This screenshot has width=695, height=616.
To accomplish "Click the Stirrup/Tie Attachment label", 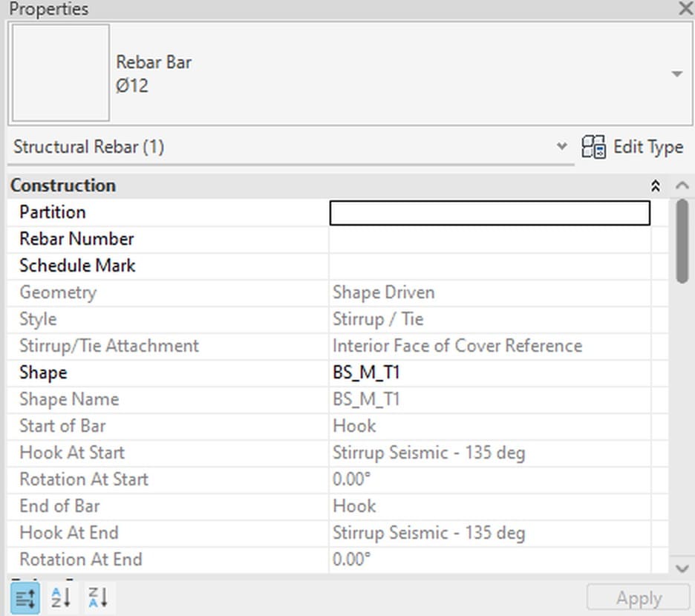I will point(109,346).
